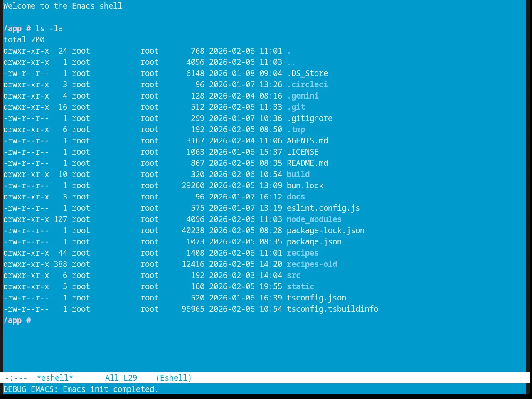The image size is (532, 399).
Task: Click the timestamp 2026-01-07 16:12
Action: coord(246,197)
